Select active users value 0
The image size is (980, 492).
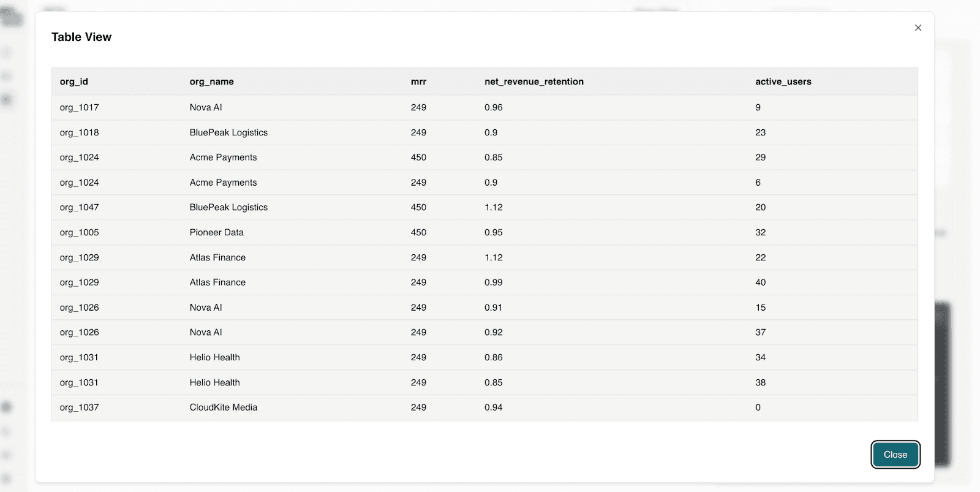pyautogui.click(x=758, y=407)
